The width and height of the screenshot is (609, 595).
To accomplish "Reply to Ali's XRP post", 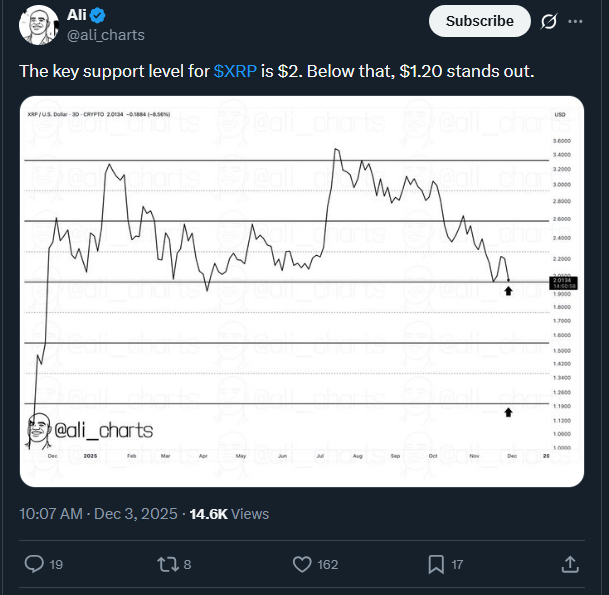I will (34, 565).
